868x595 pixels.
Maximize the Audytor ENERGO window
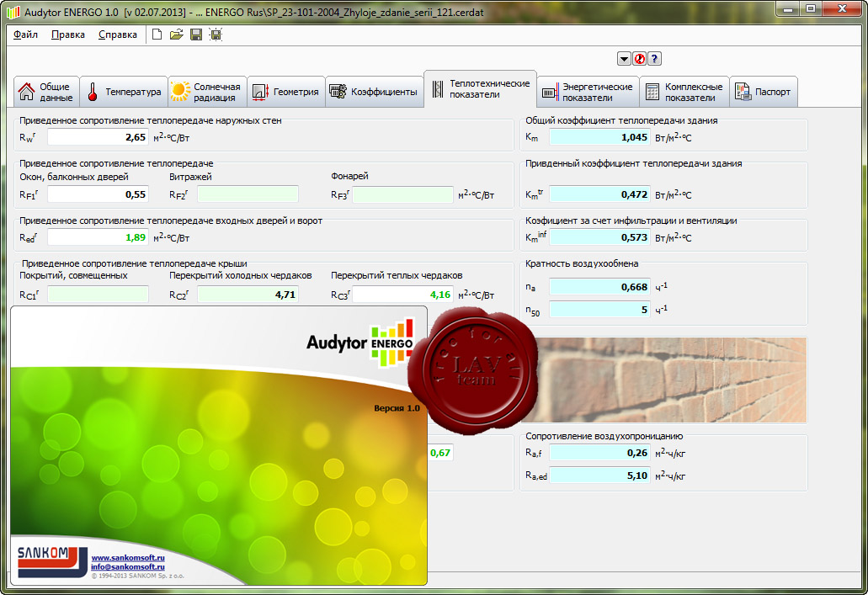(x=811, y=8)
